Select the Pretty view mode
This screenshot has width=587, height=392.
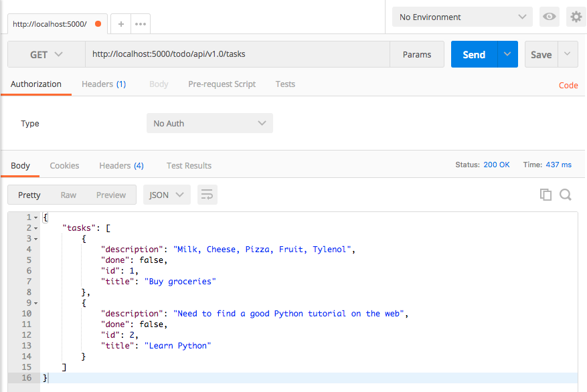(29, 195)
